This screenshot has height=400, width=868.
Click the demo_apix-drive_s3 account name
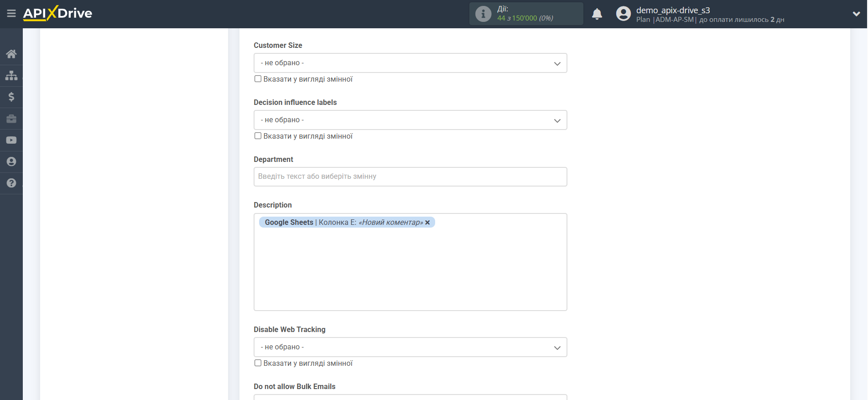(x=673, y=10)
